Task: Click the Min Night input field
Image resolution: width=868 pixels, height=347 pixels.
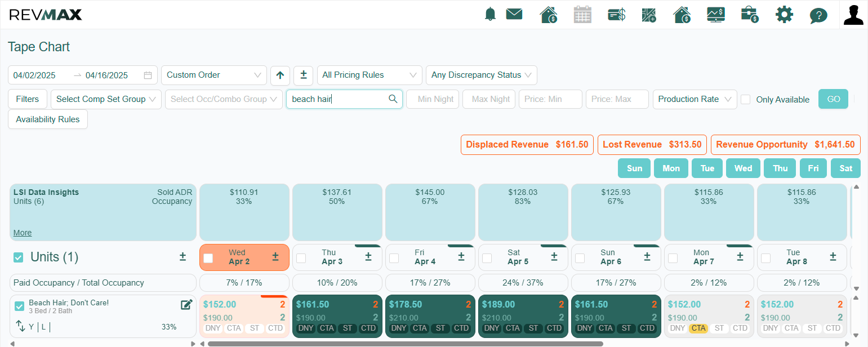Action: point(433,99)
